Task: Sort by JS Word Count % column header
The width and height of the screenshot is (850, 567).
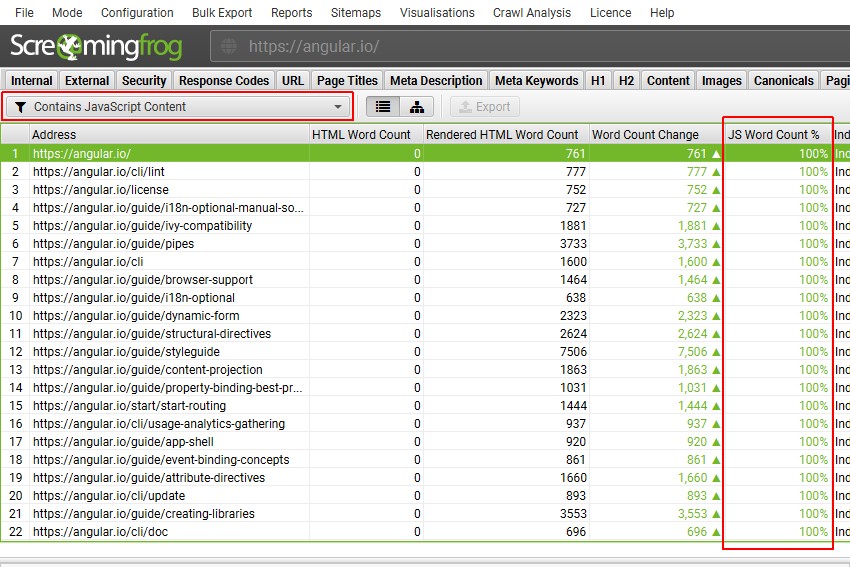Action: tap(773, 134)
